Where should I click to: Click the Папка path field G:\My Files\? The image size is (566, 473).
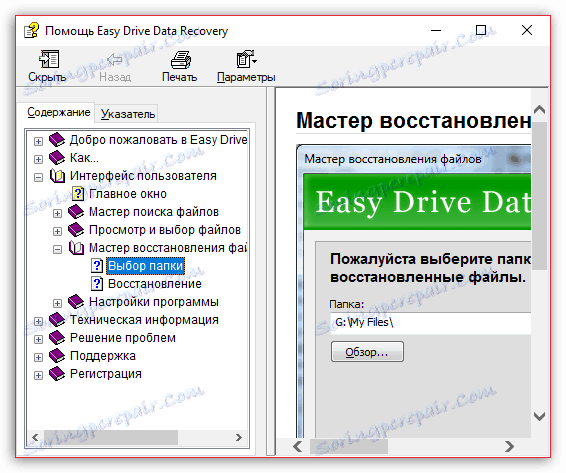tap(430, 322)
